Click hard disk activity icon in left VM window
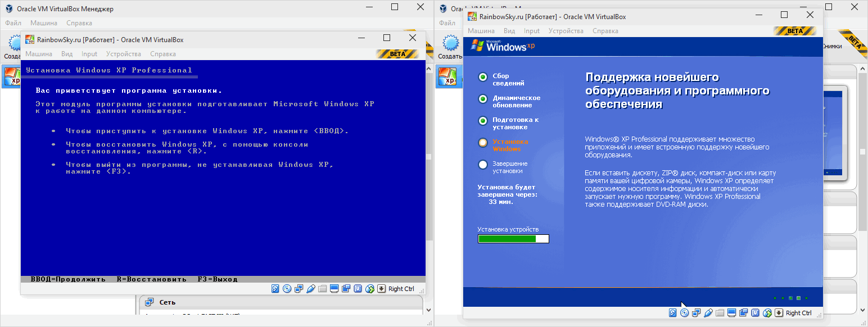The image size is (868, 327). click(275, 289)
